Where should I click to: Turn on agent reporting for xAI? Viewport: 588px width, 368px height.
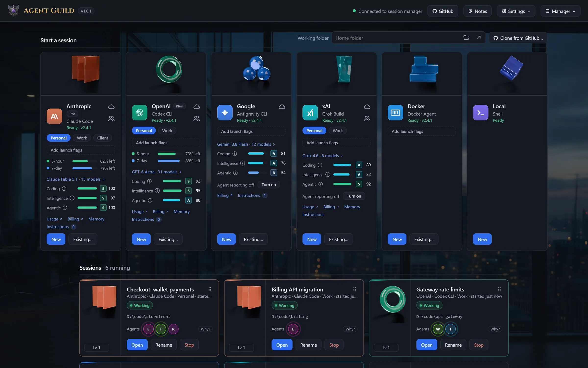coord(354,196)
